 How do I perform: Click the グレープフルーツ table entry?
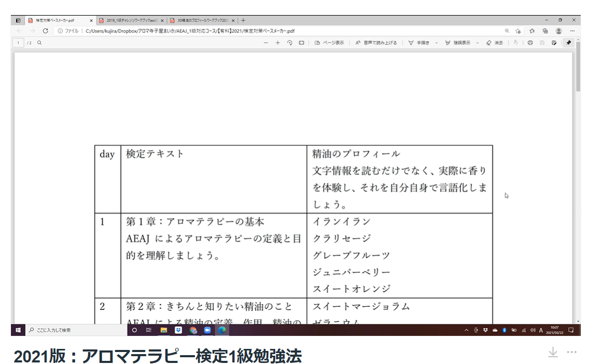click(x=351, y=255)
